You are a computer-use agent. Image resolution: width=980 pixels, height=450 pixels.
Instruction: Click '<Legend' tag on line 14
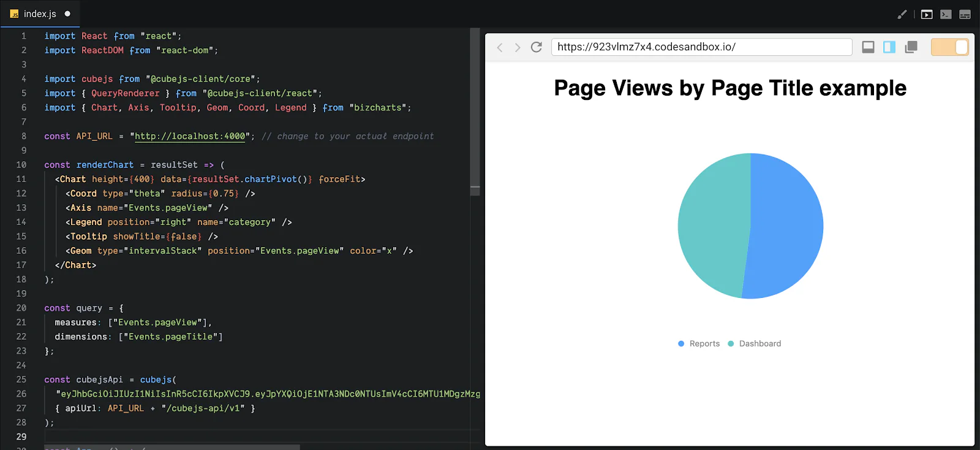click(x=84, y=222)
